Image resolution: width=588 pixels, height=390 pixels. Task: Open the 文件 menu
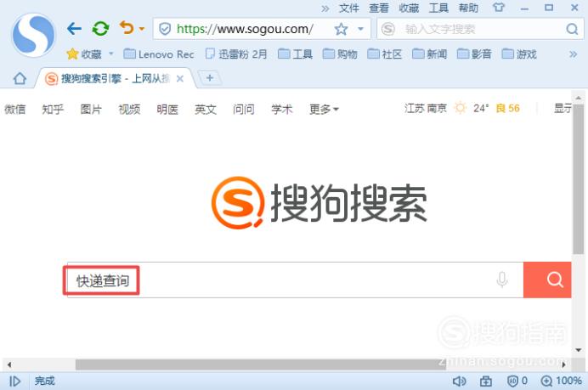tap(348, 8)
